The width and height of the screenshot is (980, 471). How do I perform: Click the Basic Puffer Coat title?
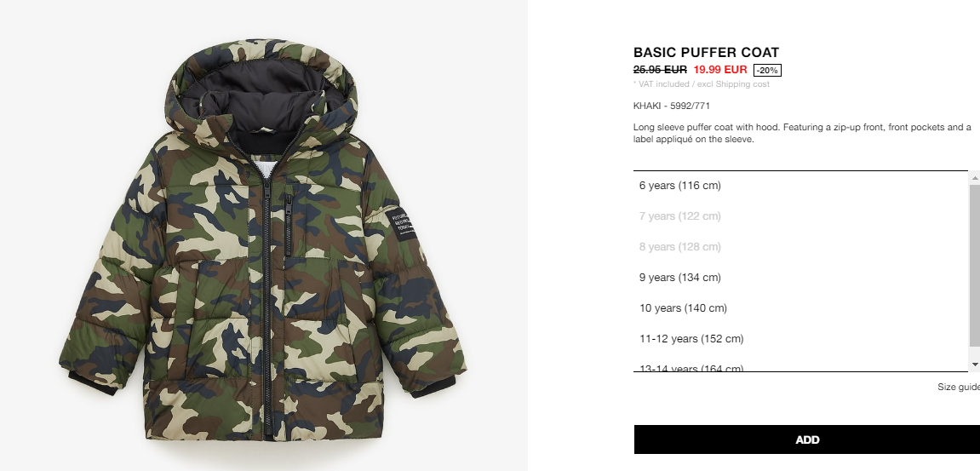coord(706,53)
